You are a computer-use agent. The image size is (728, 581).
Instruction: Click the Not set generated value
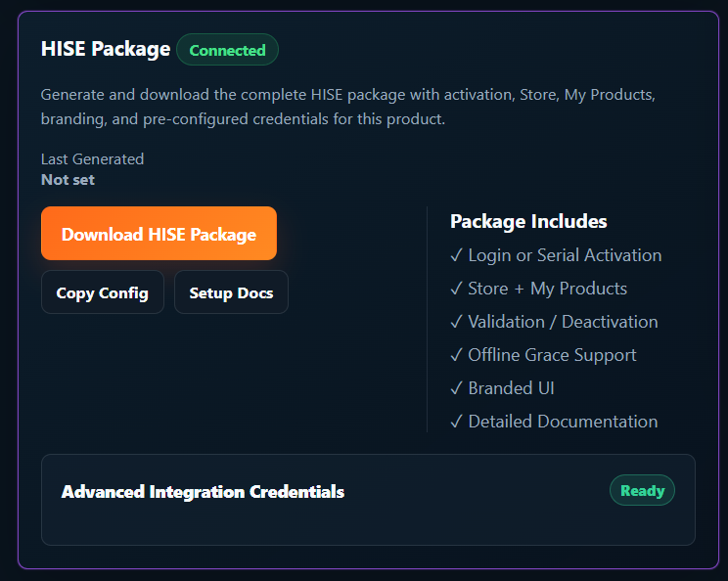click(68, 180)
